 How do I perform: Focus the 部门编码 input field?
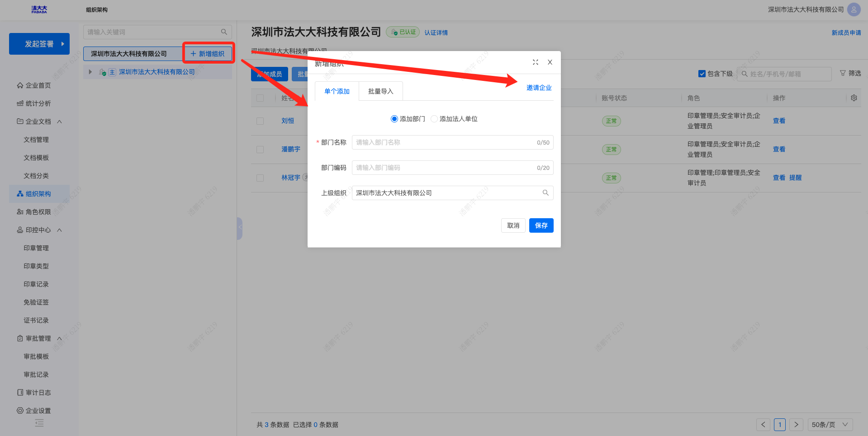pos(453,168)
